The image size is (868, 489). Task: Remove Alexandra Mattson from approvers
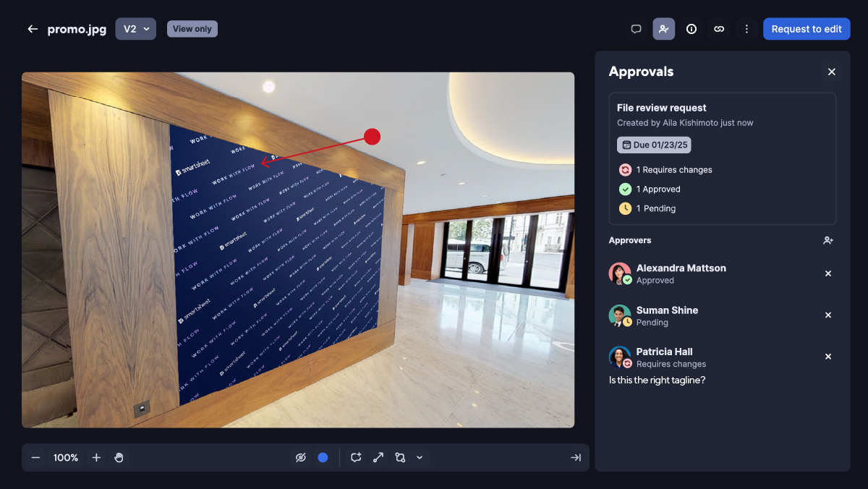828,273
